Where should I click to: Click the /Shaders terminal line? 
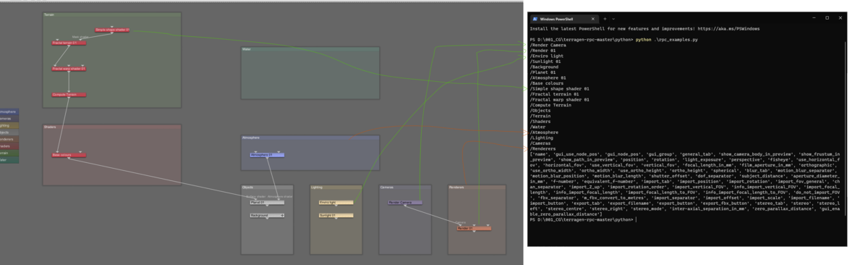click(x=540, y=121)
